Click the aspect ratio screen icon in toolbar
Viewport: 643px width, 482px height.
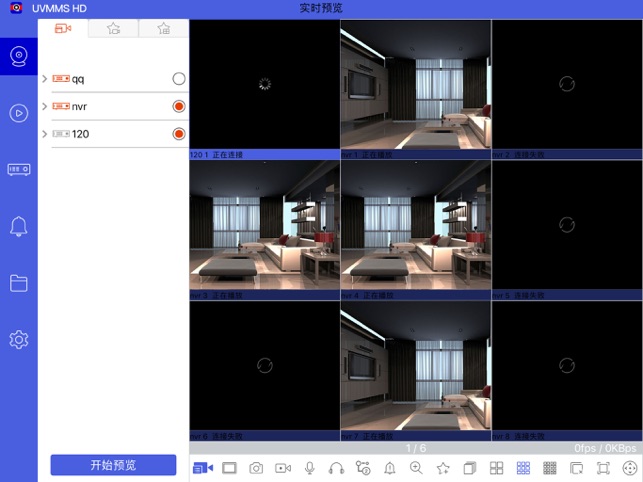click(229, 468)
